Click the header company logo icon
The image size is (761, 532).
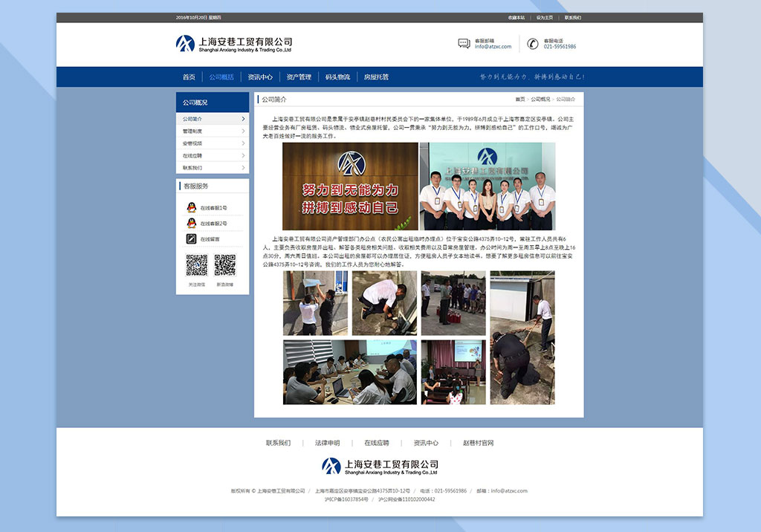pyautogui.click(x=185, y=44)
